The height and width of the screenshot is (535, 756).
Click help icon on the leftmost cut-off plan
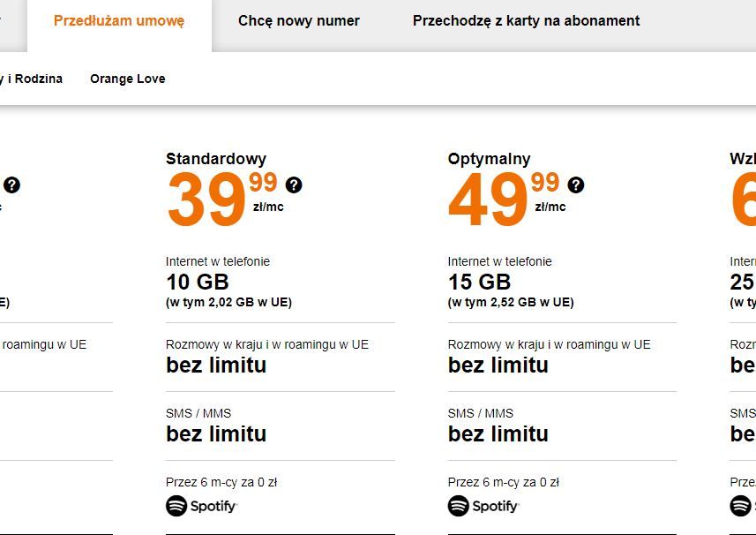pos(11,185)
